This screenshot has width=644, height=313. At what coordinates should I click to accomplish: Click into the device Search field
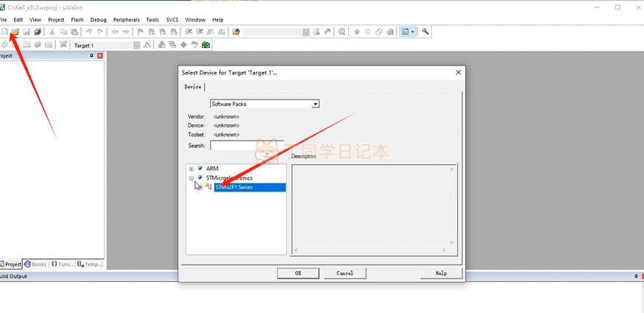point(247,146)
